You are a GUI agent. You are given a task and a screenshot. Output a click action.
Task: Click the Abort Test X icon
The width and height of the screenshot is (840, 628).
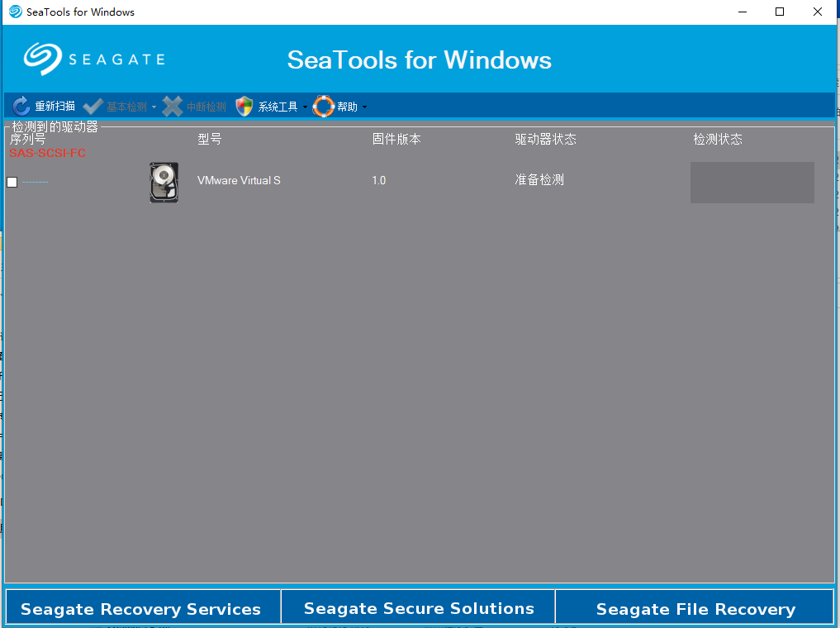[x=172, y=106]
